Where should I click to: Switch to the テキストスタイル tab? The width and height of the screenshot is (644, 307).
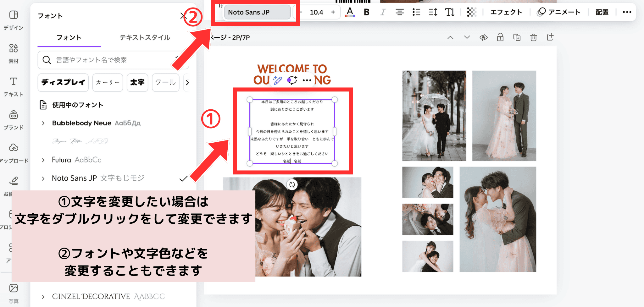(x=145, y=38)
